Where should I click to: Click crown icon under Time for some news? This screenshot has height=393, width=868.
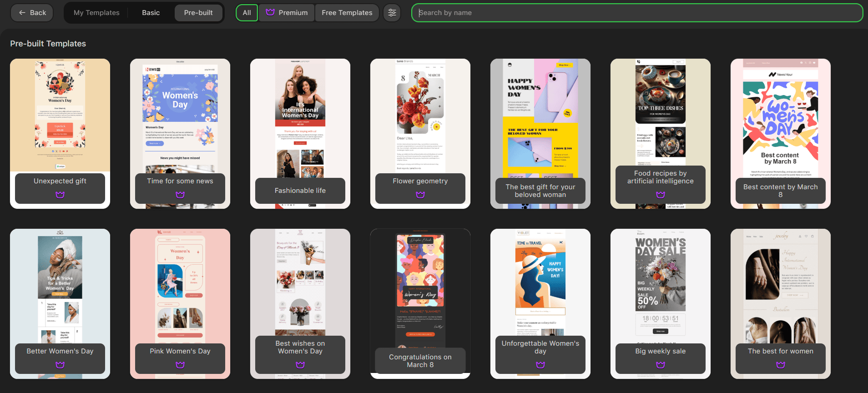click(180, 195)
